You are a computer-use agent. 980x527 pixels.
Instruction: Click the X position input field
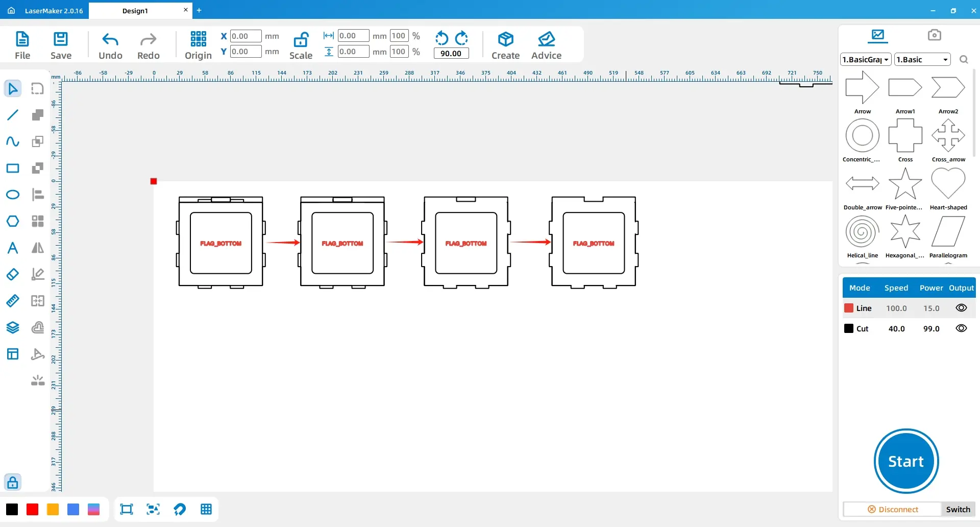point(246,36)
